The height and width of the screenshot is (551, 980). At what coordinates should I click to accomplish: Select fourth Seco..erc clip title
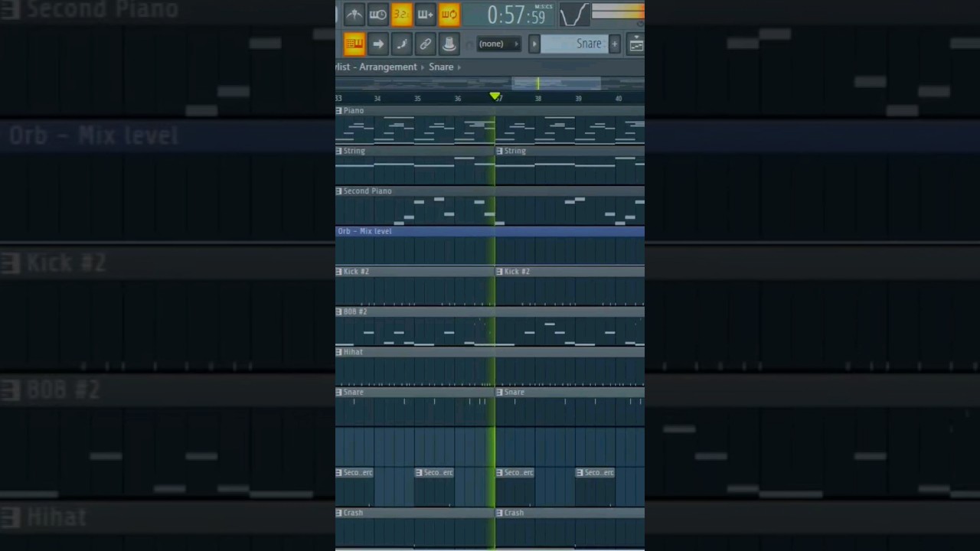coord(599,473)
